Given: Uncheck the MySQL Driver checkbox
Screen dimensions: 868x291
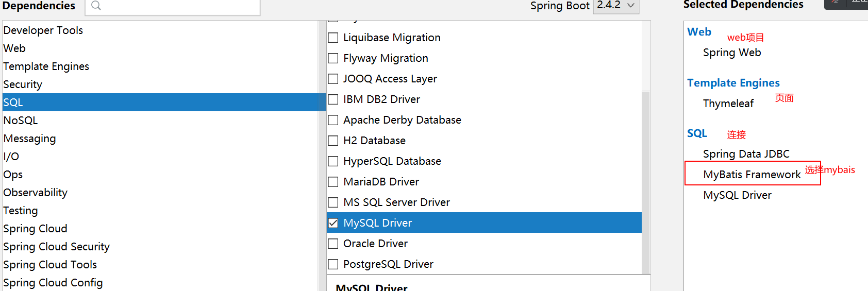Looking at the screenshot, I should [x=333, y=223].
